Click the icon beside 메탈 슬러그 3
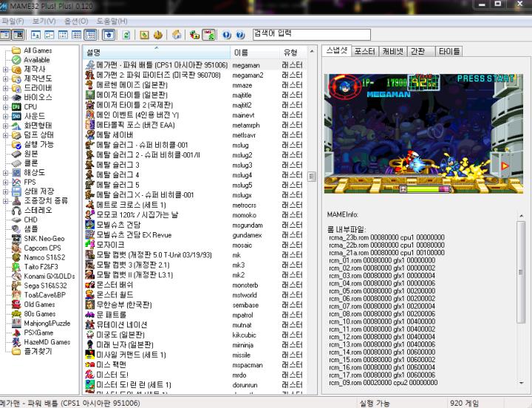 (x=89, y=165)
